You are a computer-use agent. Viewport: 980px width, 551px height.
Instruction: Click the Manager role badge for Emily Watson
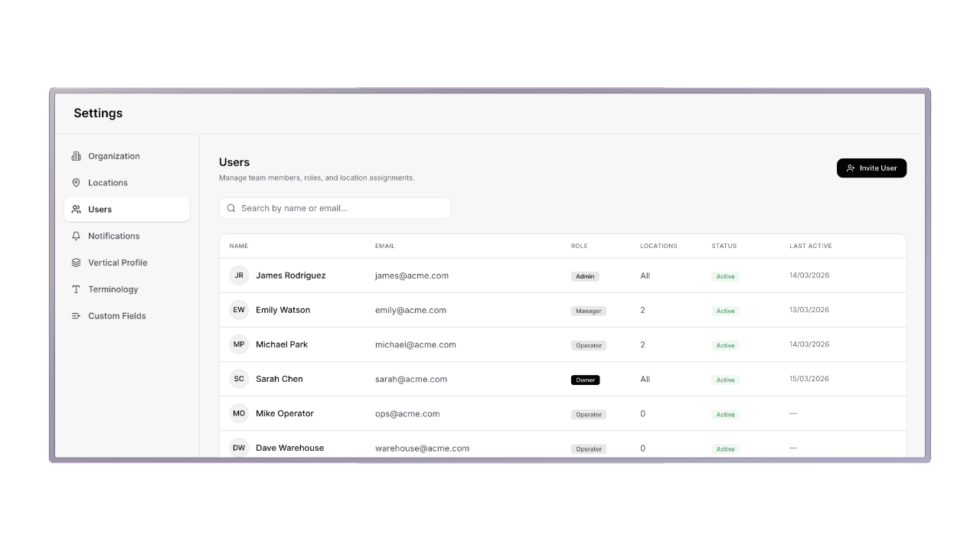pos(588,311)
